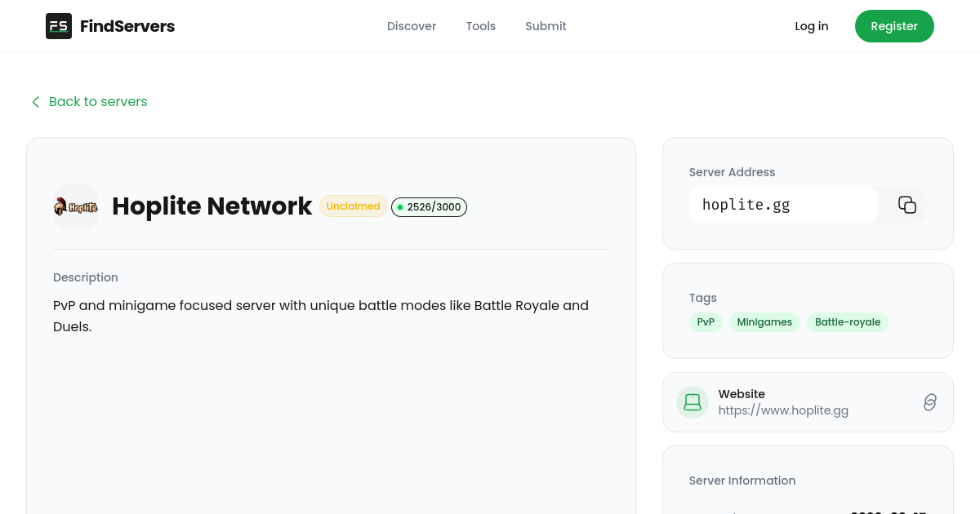
Task: Click the Website laptop icon
Action: pyautogui.click(x=693, y=402)
